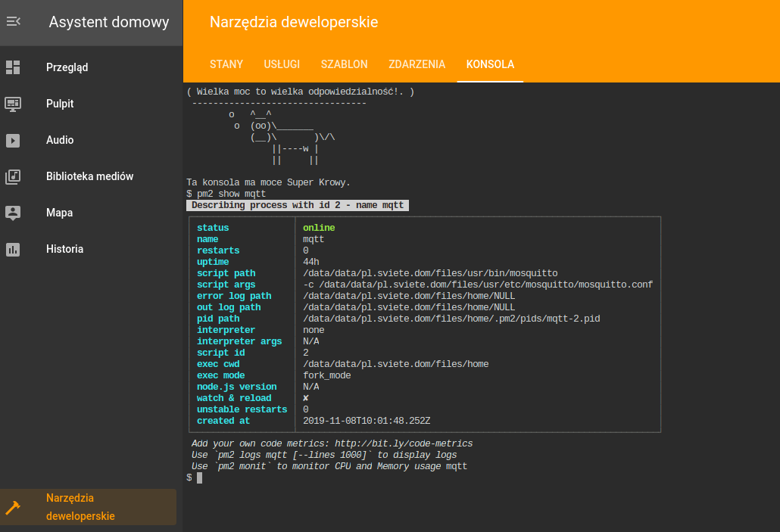780x532 pixels.
Task: Click 'Ta konsola ma moce Super Krowy' text
Action: click(x=268, y=182)
